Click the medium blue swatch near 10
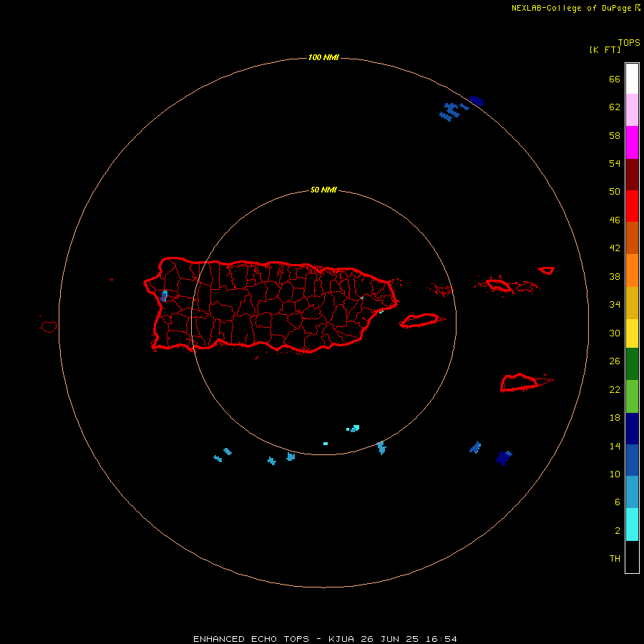 click(632, 460)
